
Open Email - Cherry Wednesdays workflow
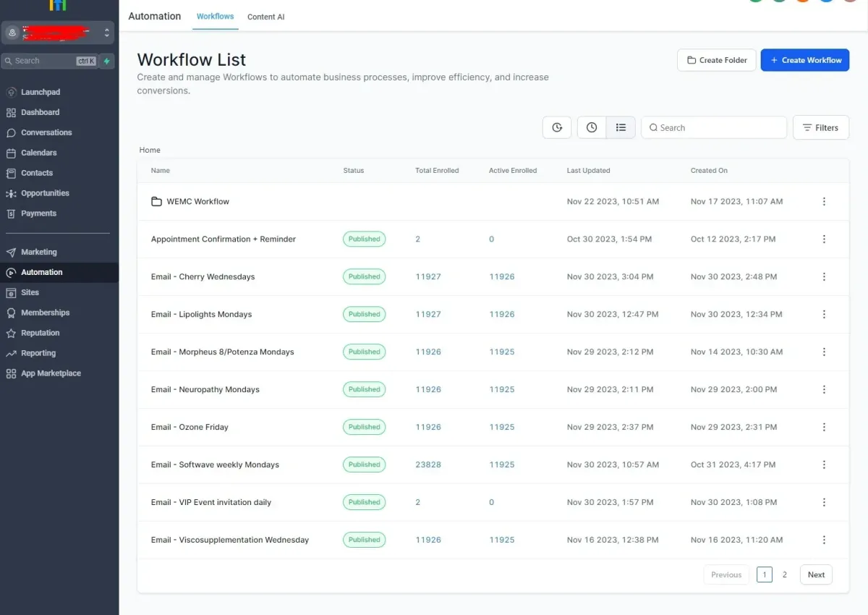203,276
